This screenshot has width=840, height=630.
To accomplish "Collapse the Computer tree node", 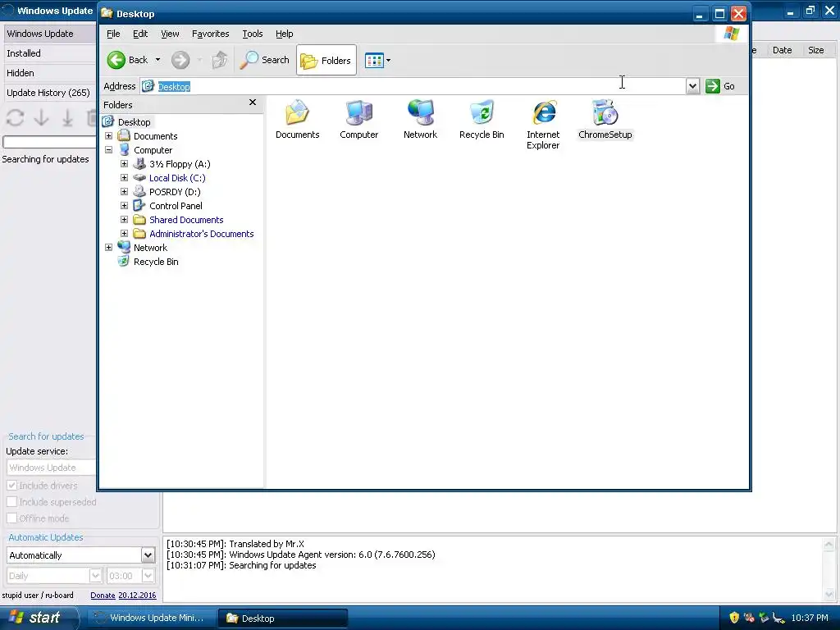I will [x=109, y=150].
